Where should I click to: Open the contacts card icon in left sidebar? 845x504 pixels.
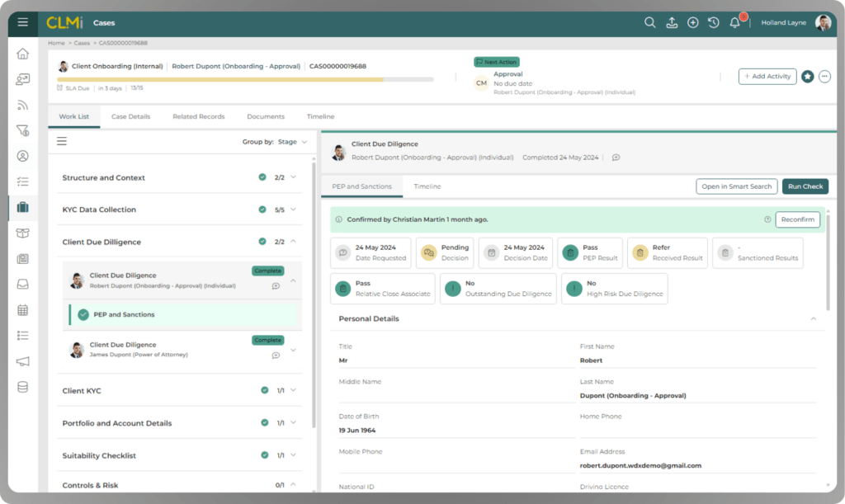pos(22,80)
